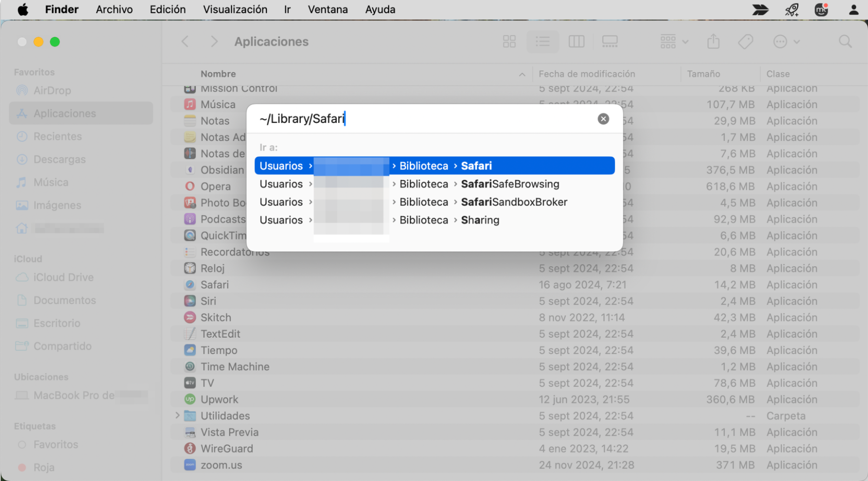
Task: Open Compartido in the sidebar
Action: click(x=81, y=346)
